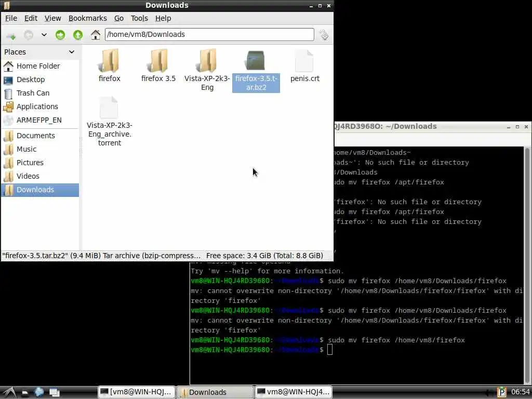Click the system tray icon next to clock
This screenshot has width=532, height=399.
(502, 392)
